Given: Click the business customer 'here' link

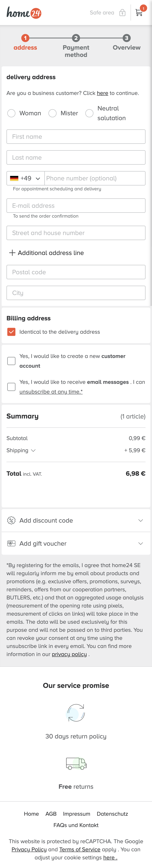Looking at the screenshot, I should (x=102, y=93).
